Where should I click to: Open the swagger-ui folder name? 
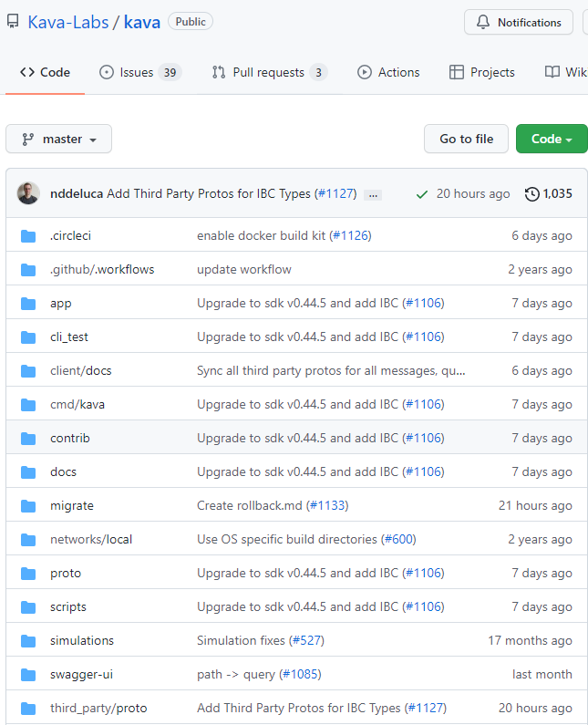81,675
